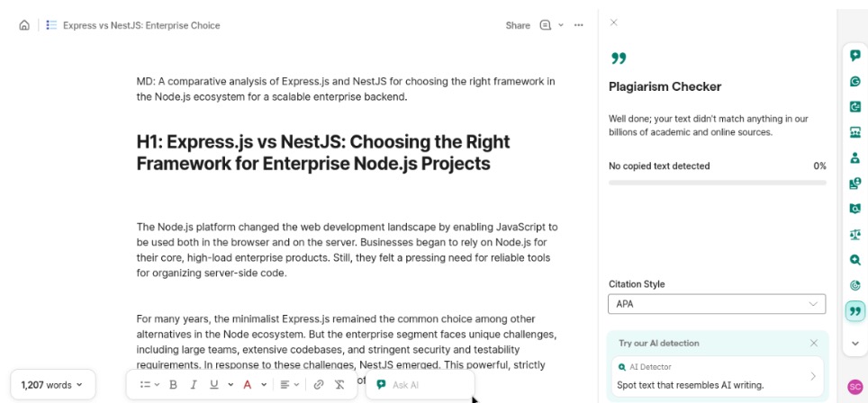This screenshot has width=868, height=403.
Task: Open the AI Detector suggestion card
Action: (x=718, y=376)
